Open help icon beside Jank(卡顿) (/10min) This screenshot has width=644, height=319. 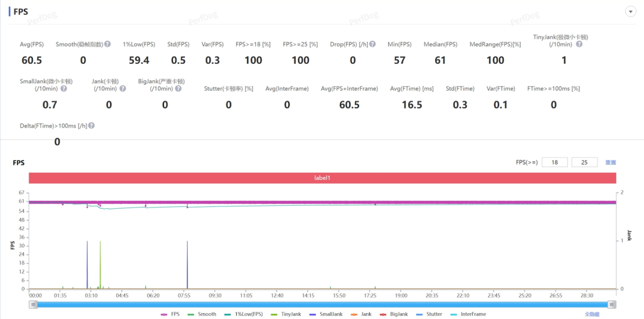[x=122, y=88]
